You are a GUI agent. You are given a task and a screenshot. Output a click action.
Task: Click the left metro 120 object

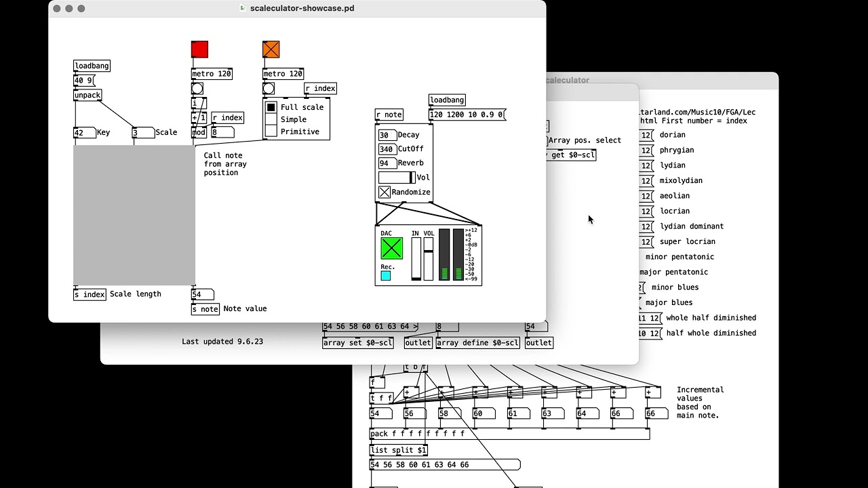[212, 74]
